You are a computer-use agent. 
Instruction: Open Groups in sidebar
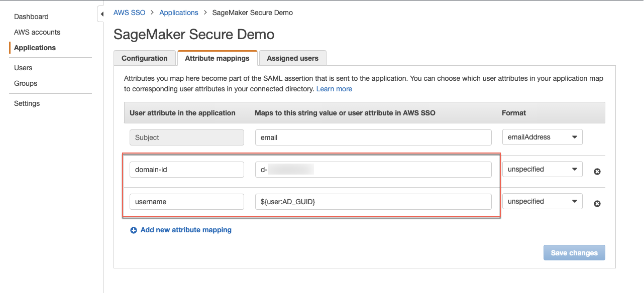(26, 83)
